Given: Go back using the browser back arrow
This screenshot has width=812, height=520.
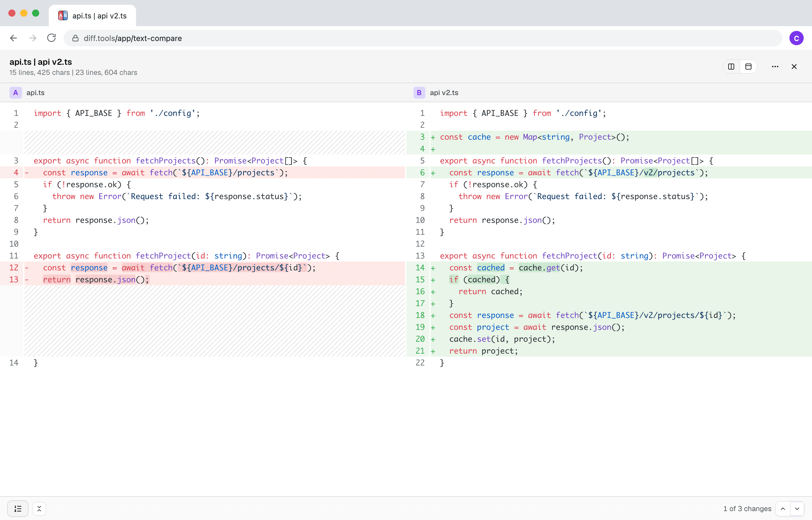Looking at the screenshot, I should (x=13, y=38).
